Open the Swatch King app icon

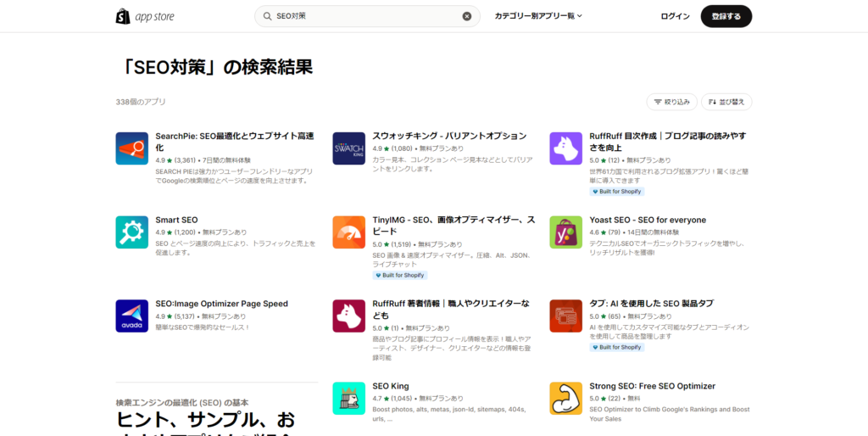348,148
